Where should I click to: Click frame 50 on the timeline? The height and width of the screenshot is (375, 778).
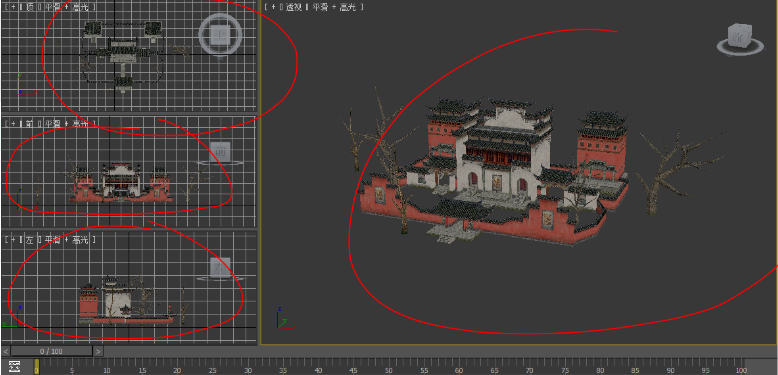click(x=389, y=370)
